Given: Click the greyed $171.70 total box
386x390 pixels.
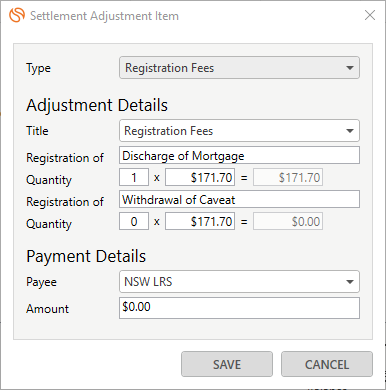Looking at the screenshot, I should pos(288,177).
